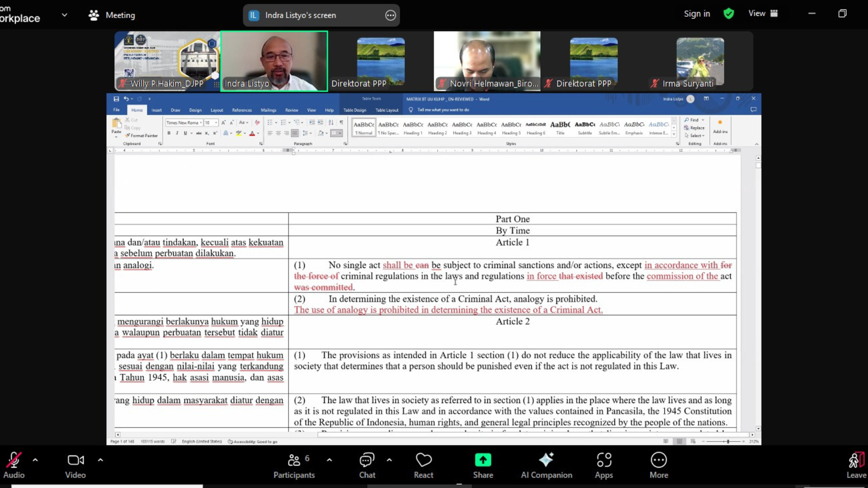Expand Zoom video options caret

click(x=100, y=460)
